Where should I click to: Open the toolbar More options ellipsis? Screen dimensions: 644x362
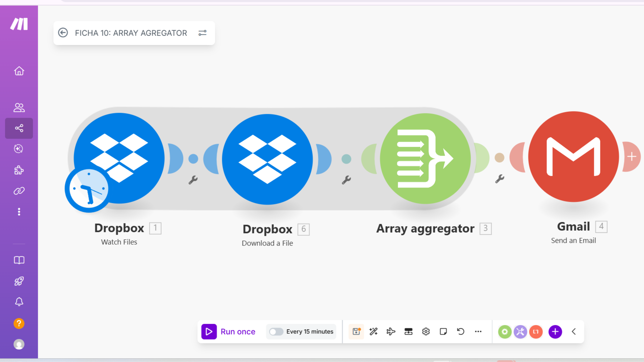(x=478, y=332)
